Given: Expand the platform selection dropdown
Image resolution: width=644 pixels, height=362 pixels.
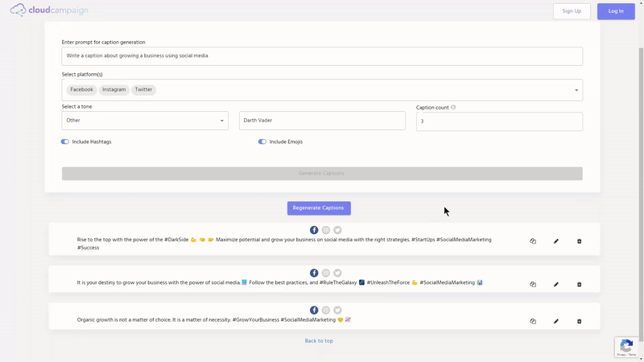Looking at the screenshot, I should [x=576, y=90].
